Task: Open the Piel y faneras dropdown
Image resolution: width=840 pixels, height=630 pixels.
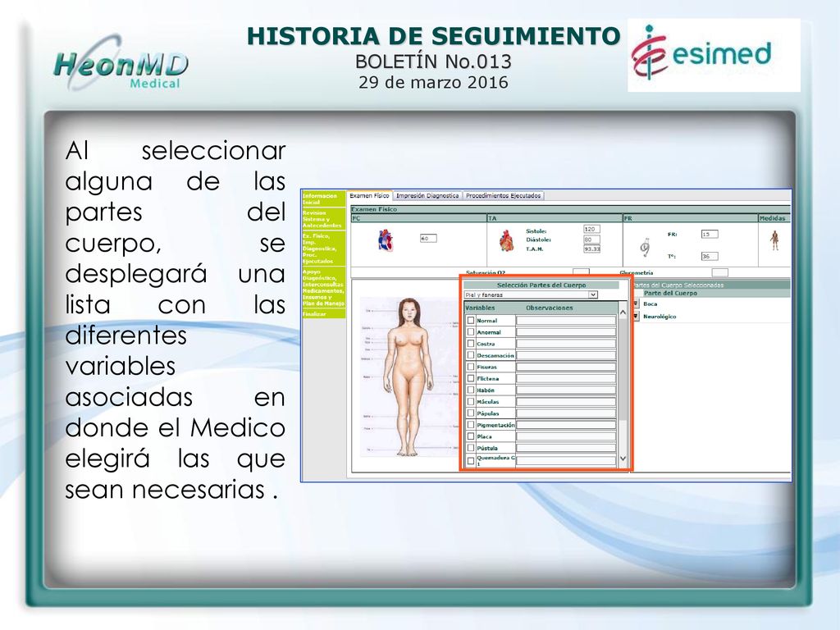Action: click(x=531, y=294)
